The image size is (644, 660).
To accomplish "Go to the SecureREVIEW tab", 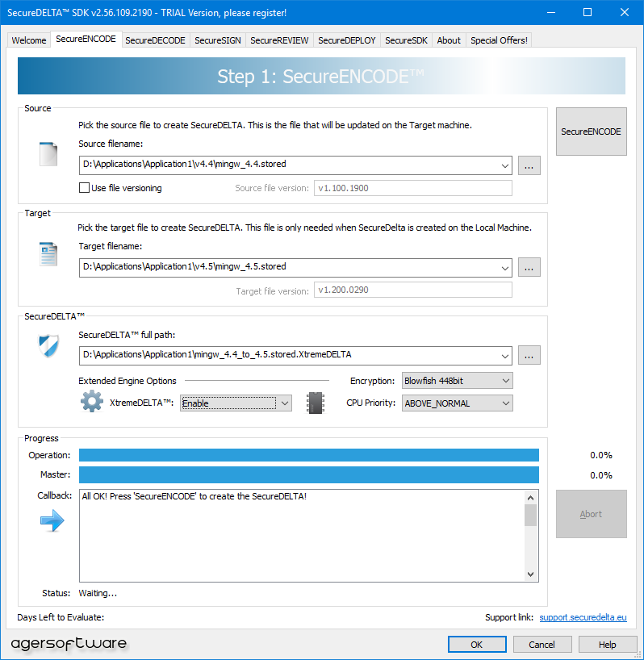I will (279, 40).
